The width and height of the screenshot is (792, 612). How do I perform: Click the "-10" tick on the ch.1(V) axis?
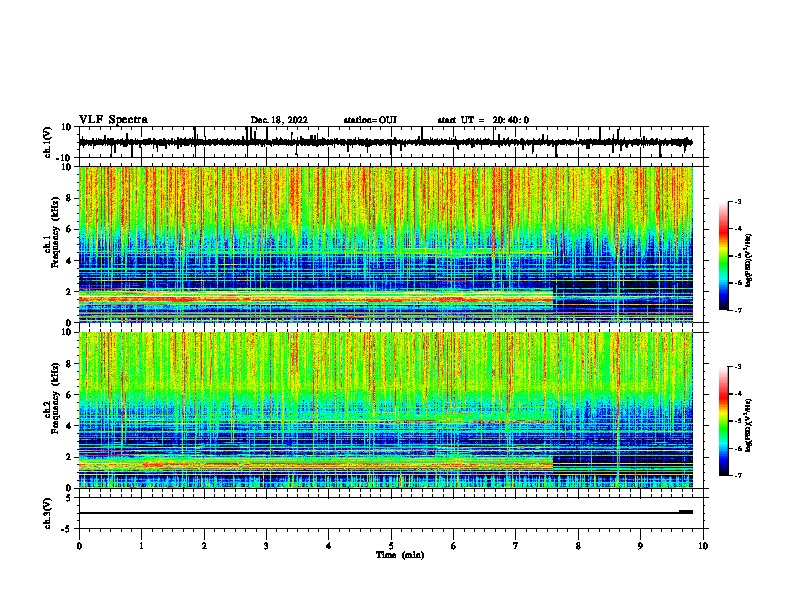[x=65, y=158]
